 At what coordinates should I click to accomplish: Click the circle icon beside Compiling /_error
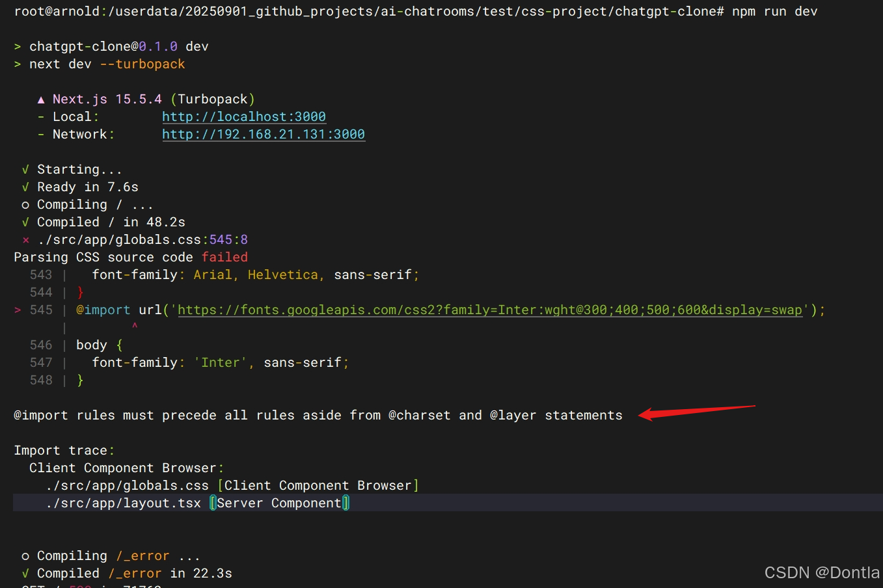click(25, 555)
